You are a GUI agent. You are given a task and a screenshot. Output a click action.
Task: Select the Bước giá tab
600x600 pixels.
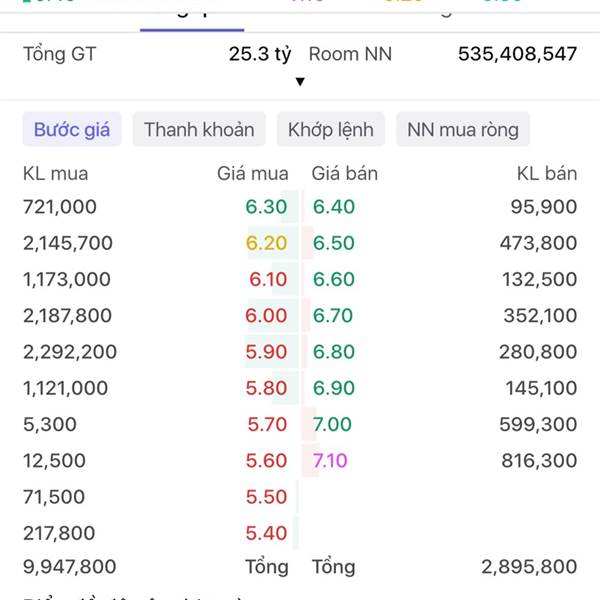[72, 129]
